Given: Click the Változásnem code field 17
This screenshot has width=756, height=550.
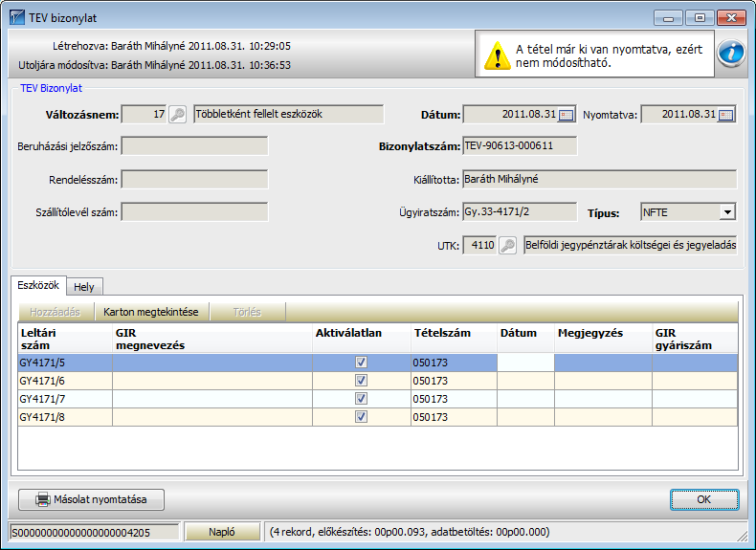Looking at the screenshot, I should coord(144,115).
